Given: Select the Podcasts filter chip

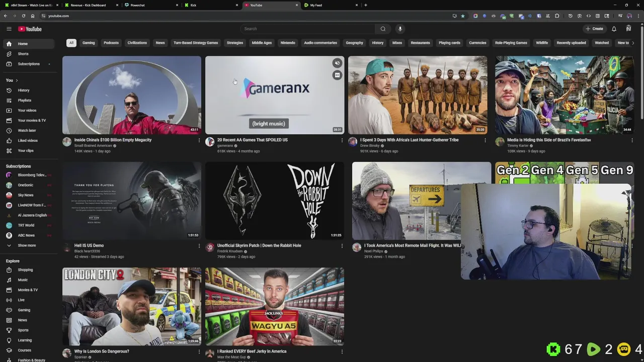Looking at the screenshot, I should (x=111, y=43).
